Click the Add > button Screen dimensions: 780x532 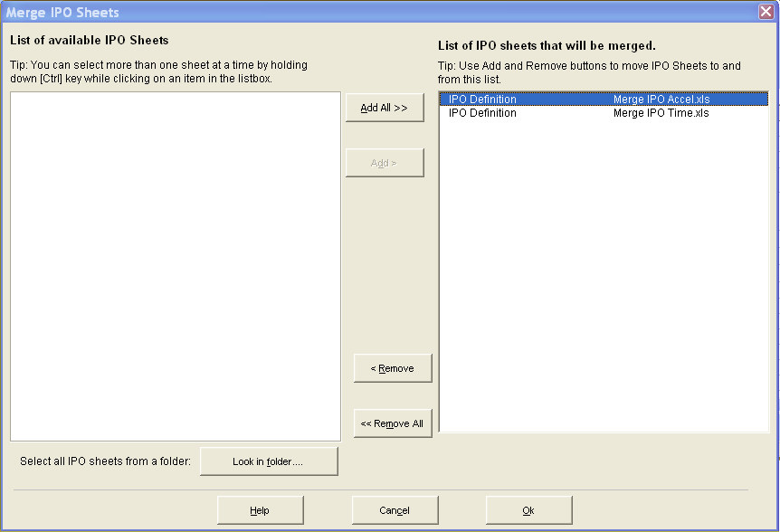385,162
